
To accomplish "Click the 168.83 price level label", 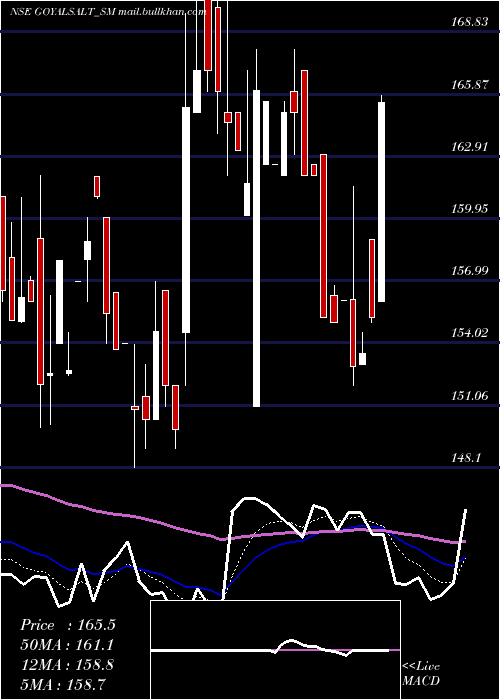I will pyautogui.click(x=469, y=21).
